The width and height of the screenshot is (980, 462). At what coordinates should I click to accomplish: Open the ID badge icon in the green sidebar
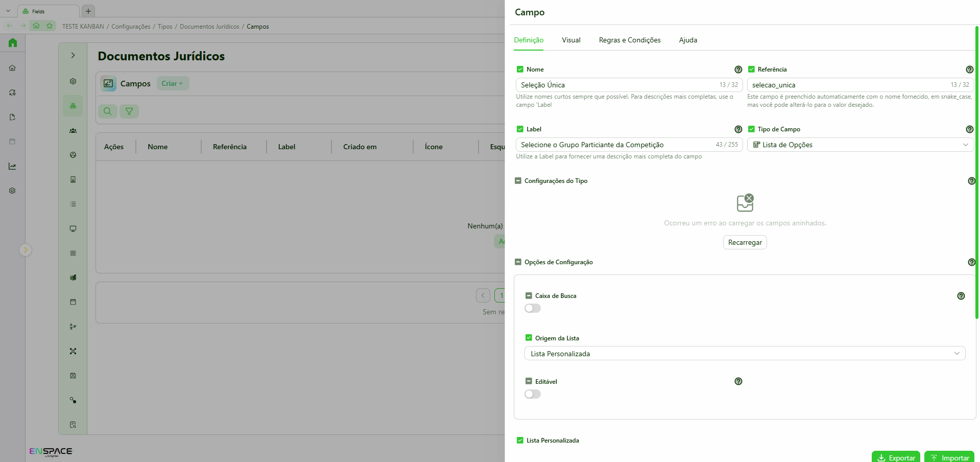(73, 179)
